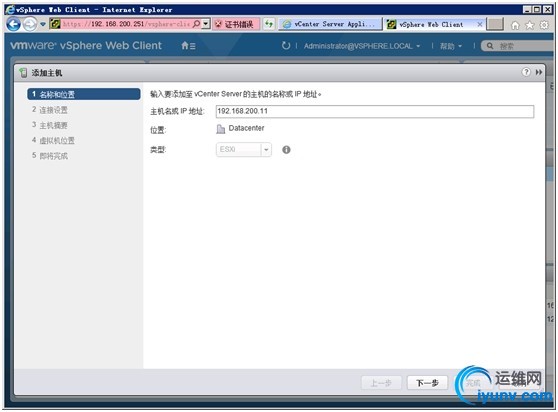Select step 1 名称和位置

pyautogui.click(x=84, y=94)
